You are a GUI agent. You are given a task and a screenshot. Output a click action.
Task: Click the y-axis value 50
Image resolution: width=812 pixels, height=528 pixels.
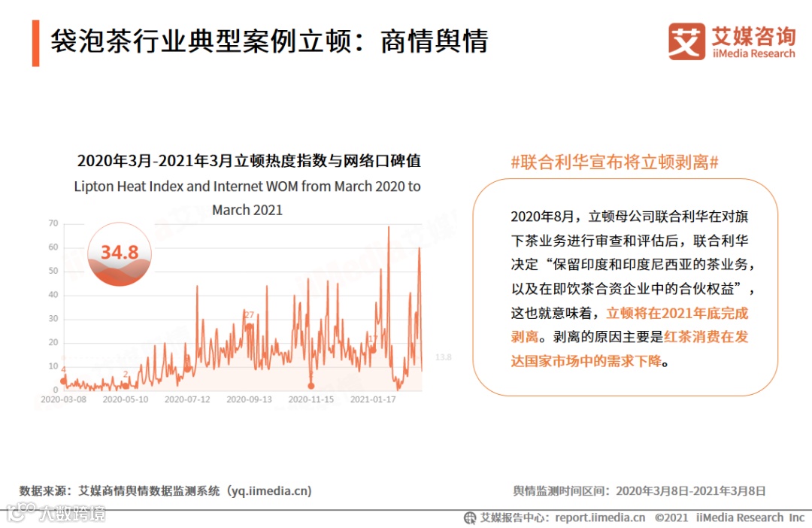point(53,271)
